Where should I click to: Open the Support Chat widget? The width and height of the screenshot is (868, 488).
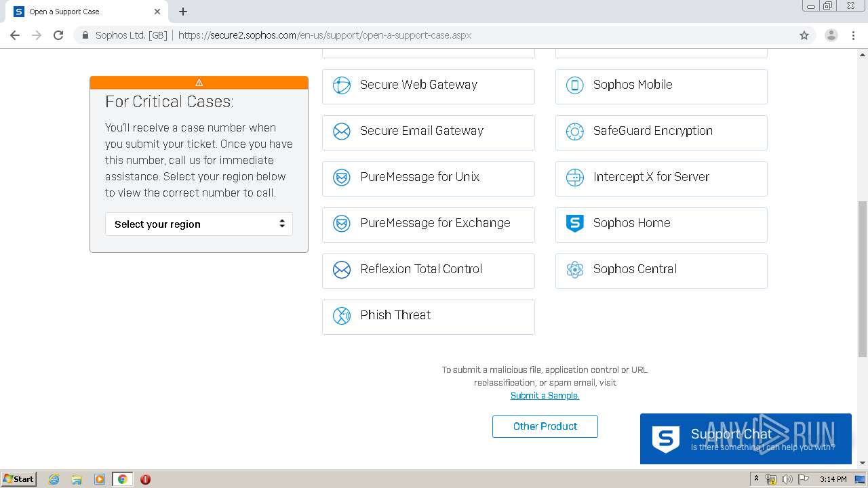coord(746,439)
